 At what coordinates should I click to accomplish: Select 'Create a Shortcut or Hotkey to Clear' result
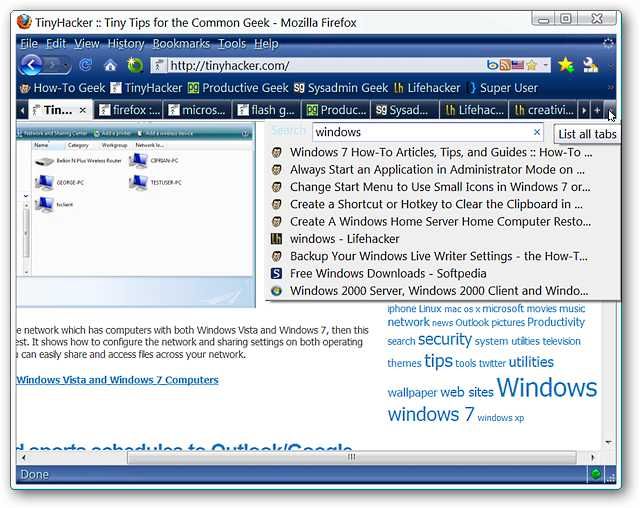(x=442, y=204)
